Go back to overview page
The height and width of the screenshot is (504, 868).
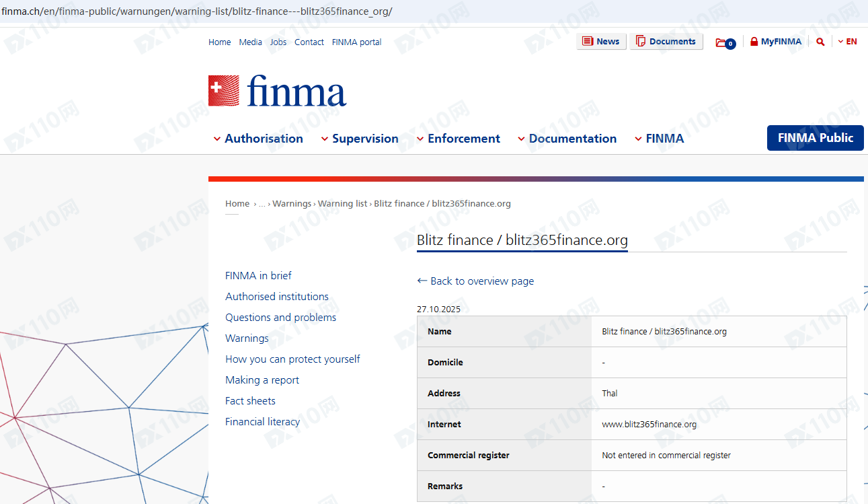475,281
